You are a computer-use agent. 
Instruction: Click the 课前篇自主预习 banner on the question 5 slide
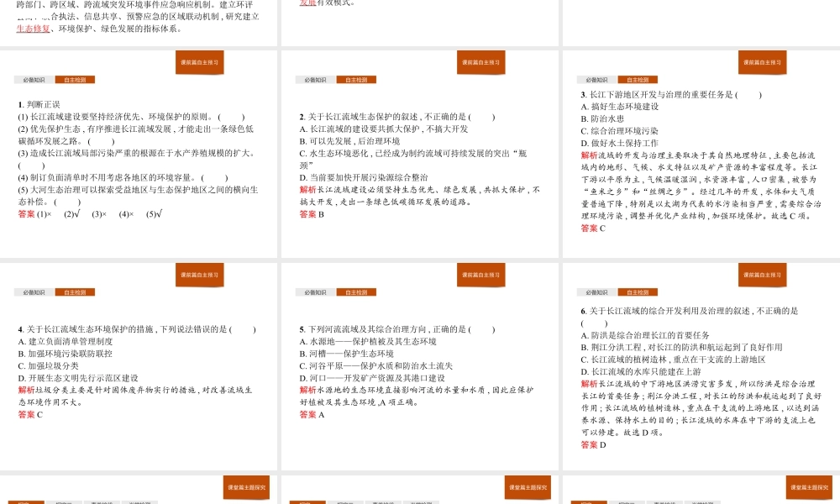(x=481, y=275)
